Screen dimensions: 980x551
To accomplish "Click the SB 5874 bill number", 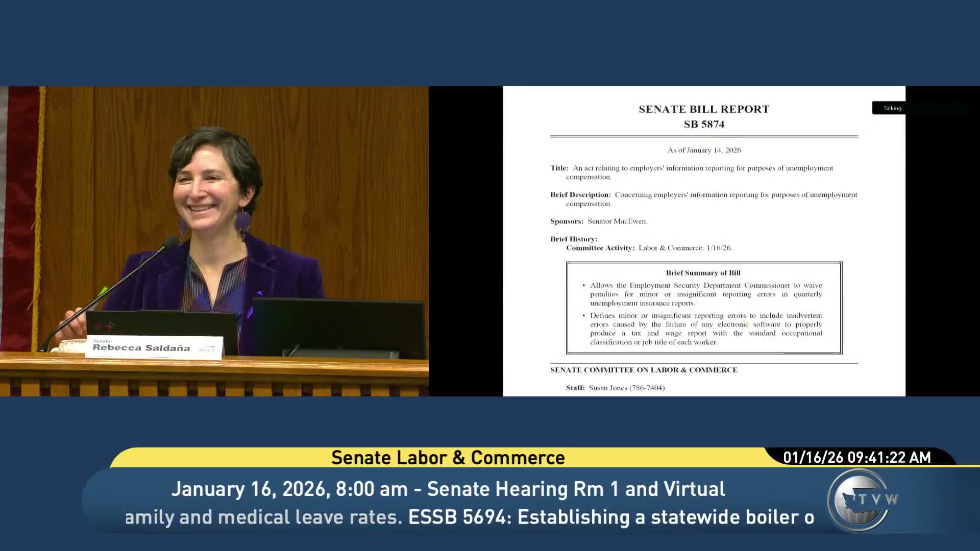I will [703, 124].
